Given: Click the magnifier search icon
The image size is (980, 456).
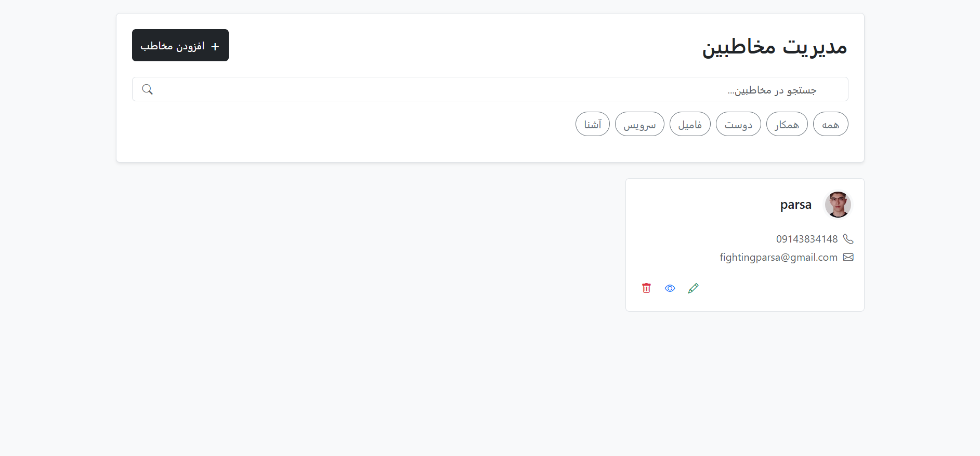Looking at the screenshot, I should coord(148,89).
